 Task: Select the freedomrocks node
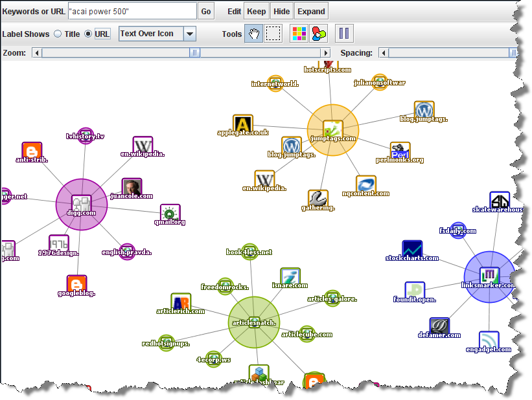pyautogui.click(x=225, y=287)
